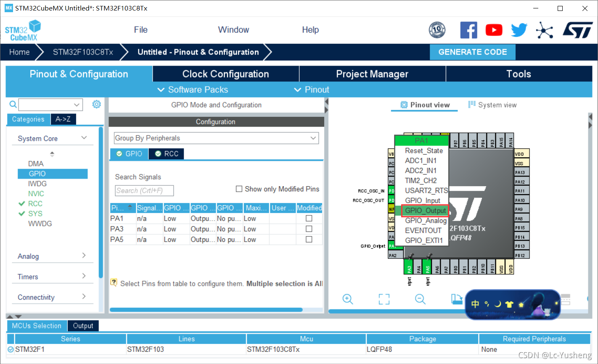
Task: Tick the Modified checkbox for PA3 row
Action: point(309,229)
